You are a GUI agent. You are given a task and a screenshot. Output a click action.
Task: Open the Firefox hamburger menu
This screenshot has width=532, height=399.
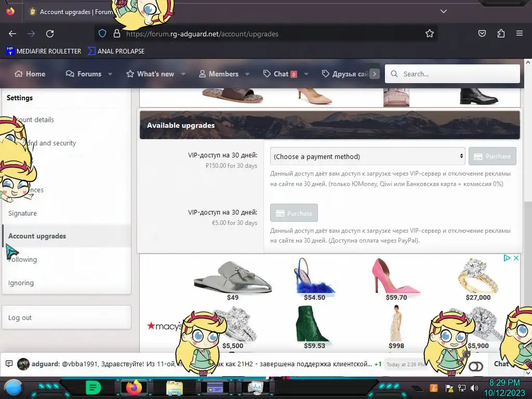[520, 33]
